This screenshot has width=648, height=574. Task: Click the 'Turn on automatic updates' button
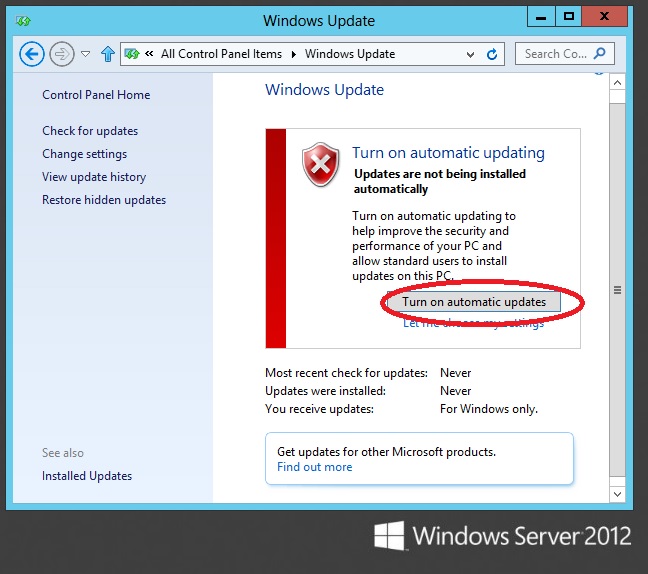coord(473,302)
